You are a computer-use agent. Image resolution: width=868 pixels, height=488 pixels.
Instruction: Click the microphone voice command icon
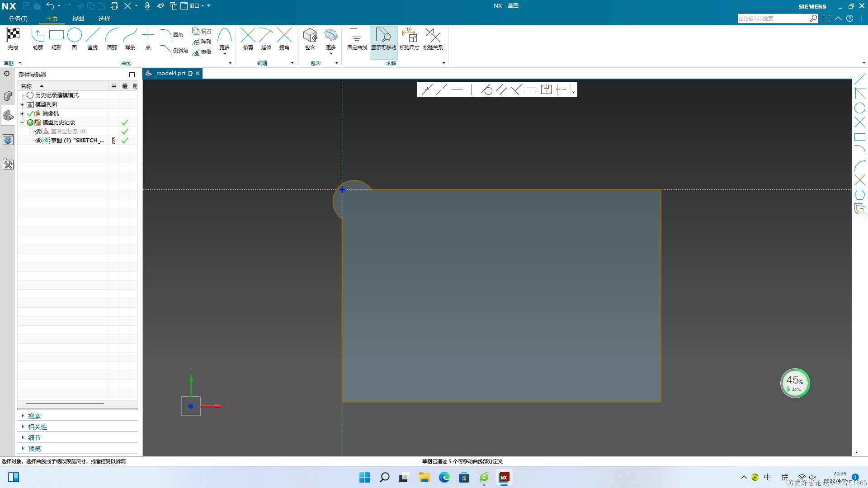coord(147,6)
